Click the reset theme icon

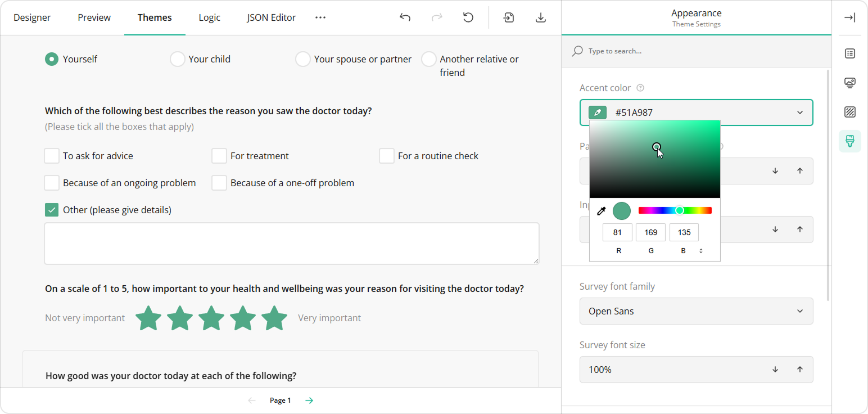pos(468,17)
